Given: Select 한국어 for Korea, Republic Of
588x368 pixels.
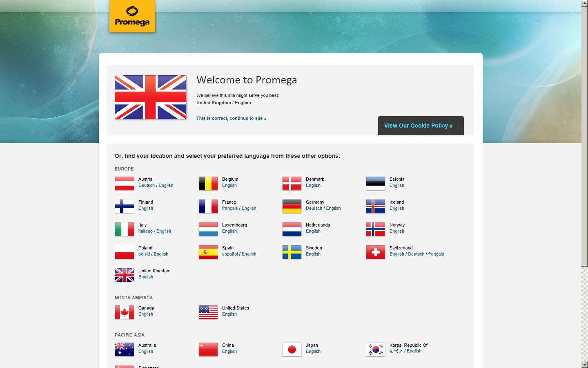Looking at the screenshot, I should coord(395,351).
